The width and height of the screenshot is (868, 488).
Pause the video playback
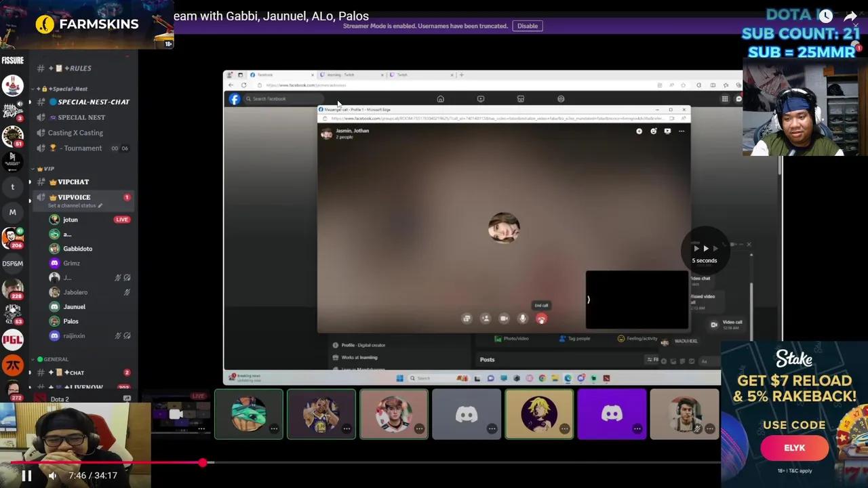pyautogui.click(x=26, y=476)
